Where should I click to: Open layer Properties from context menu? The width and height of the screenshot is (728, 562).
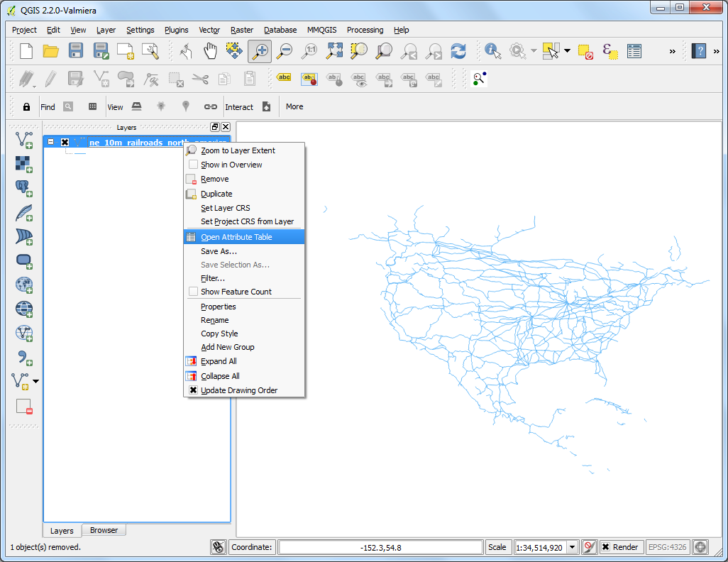point(244,307)
